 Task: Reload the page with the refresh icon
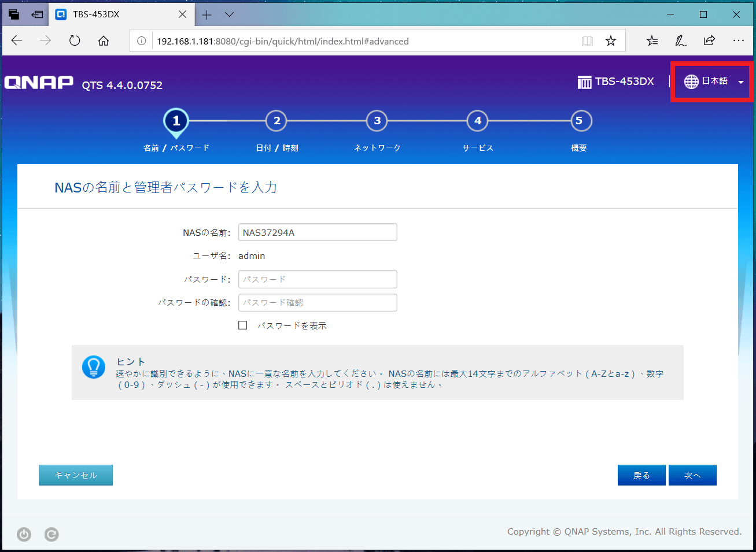pos(75,40)
